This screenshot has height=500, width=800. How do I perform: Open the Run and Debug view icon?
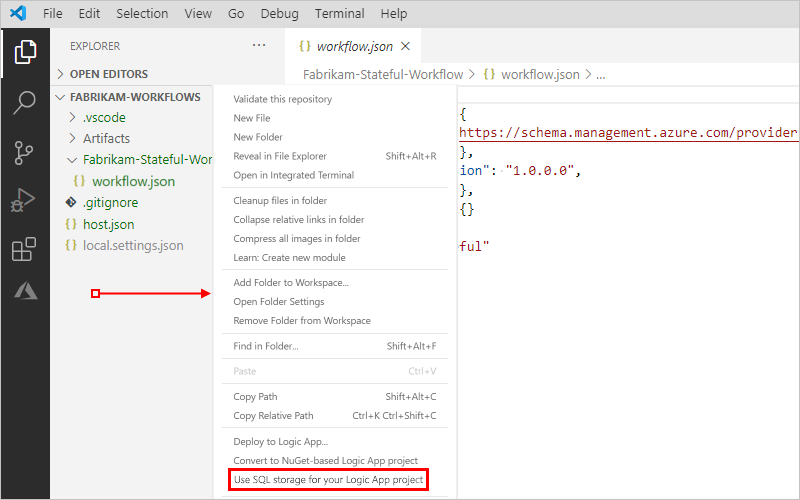coord(23,200)
